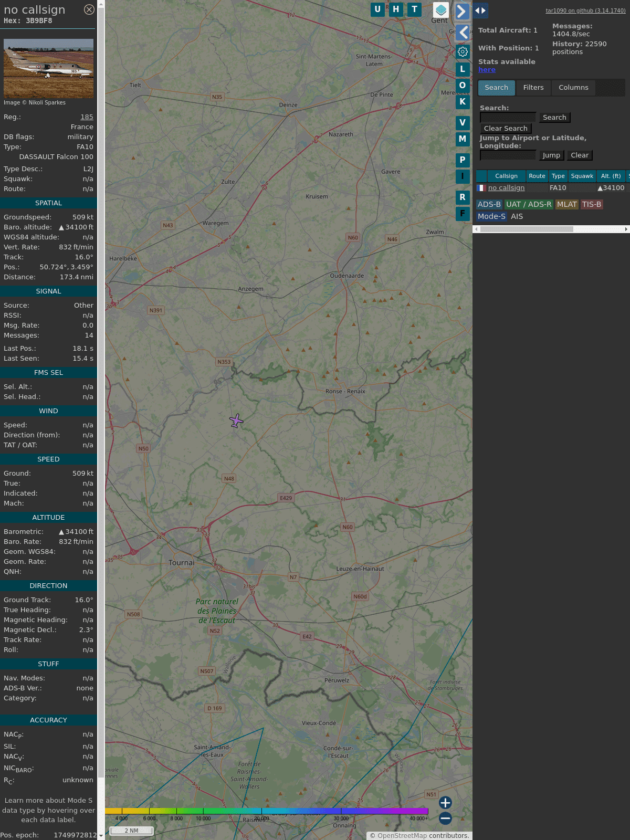The height and width of the screenshot is (840, 630).
Task: Click the zoom out minus button
Action: click(x=445, y=818)
